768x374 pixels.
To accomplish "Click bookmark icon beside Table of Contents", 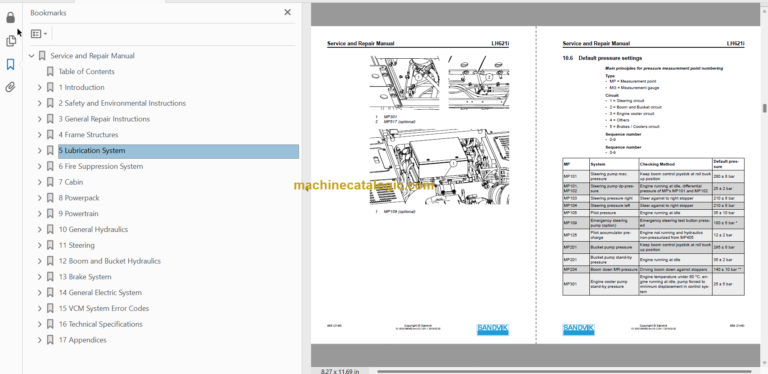I will 50,71.
